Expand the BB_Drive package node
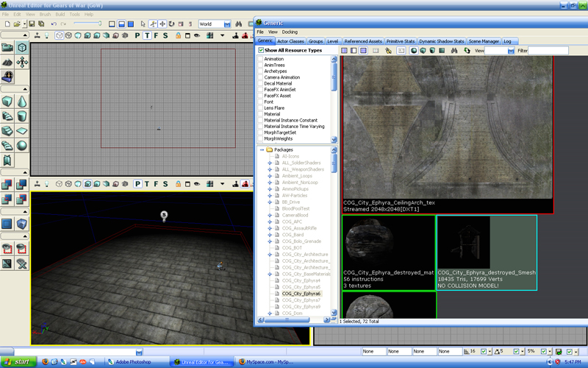 click(x=270, y=202)
